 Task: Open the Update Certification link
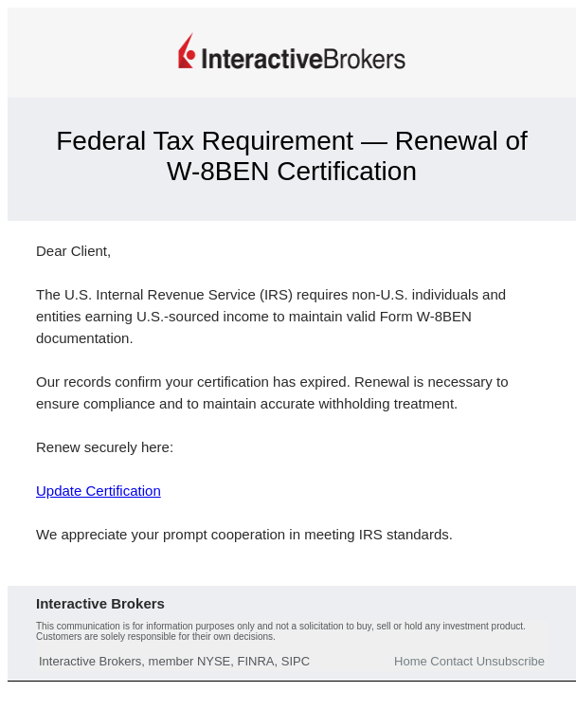(99, 491)
